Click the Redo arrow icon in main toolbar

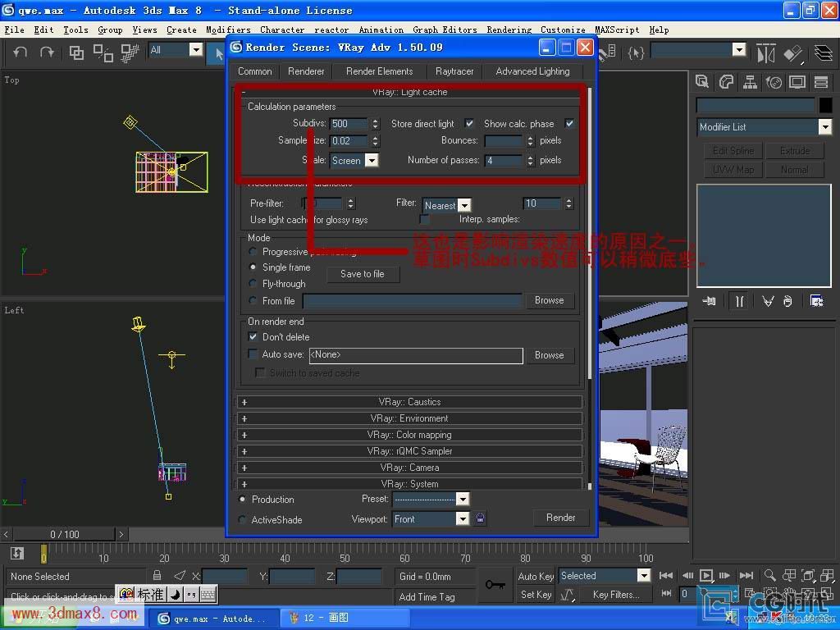tap(47, 52)
